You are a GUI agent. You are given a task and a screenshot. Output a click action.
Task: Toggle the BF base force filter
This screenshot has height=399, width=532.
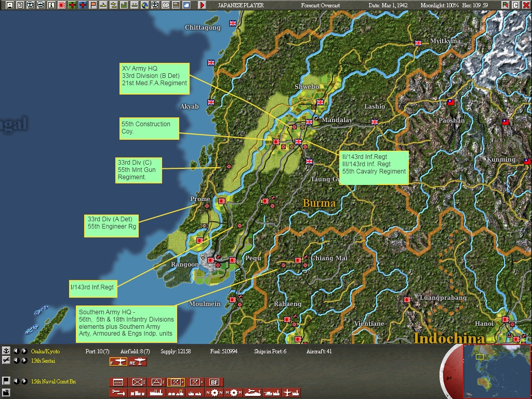click(x=215, y=382)
